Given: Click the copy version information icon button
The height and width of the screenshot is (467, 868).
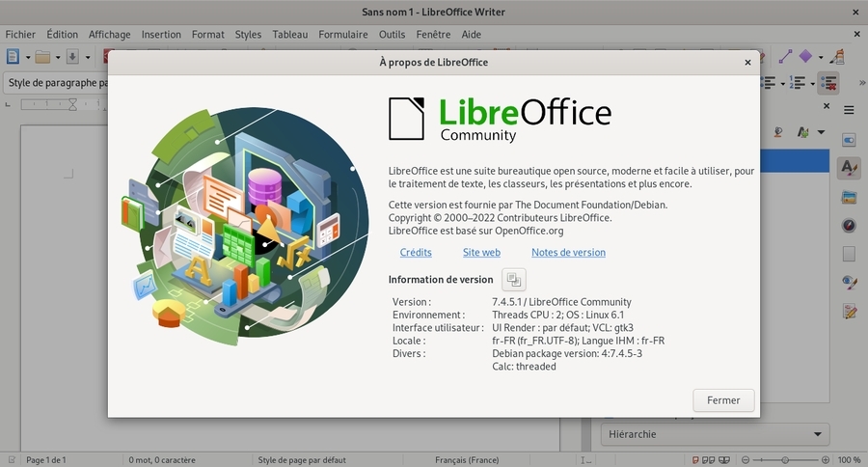Looking at the screenshot, I should click(x=514, y=280).
